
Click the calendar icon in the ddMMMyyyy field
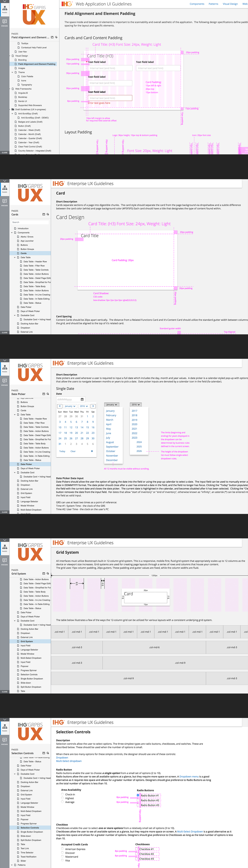(x=82, y=399)
